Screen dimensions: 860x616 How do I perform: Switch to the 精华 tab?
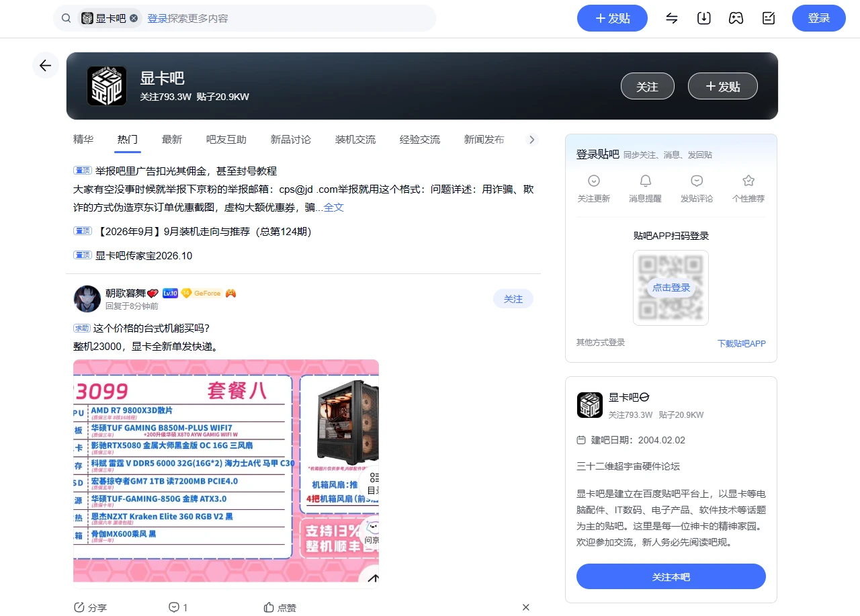pyautogui.click(x=83, y=140)
